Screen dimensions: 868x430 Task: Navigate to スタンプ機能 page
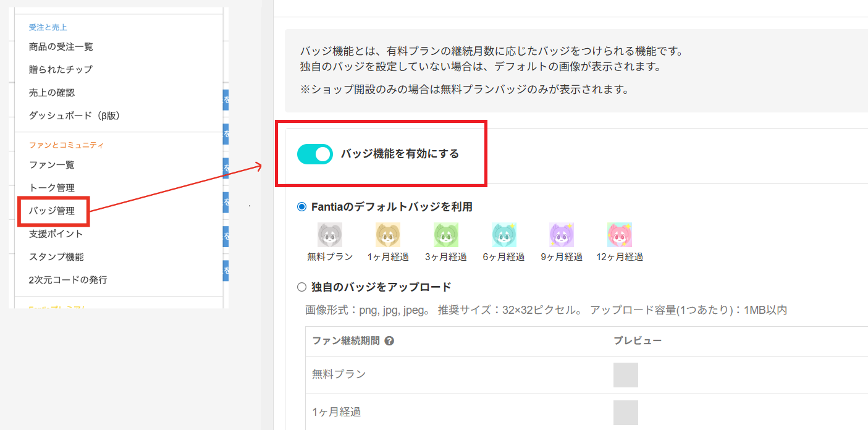56,257
